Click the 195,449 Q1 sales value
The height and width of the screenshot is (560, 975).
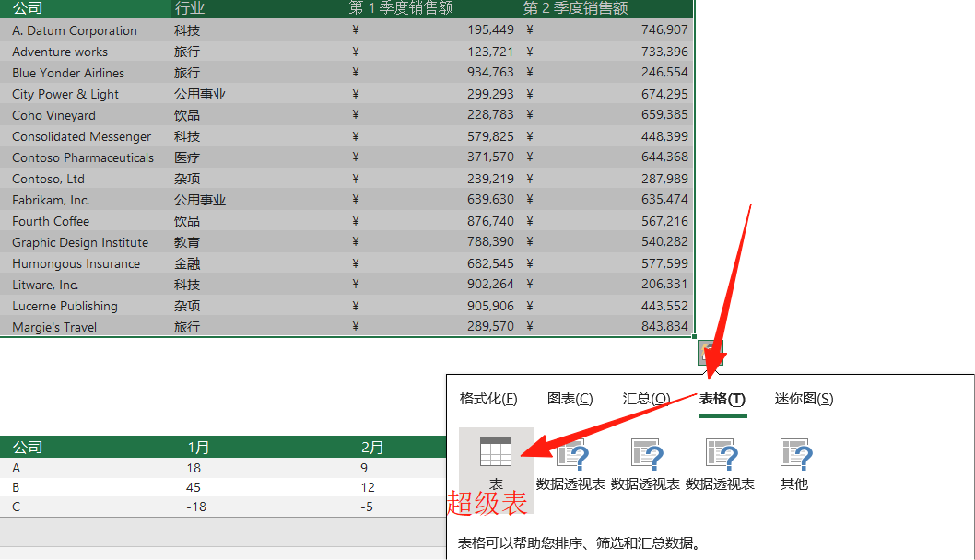point(490,29)
